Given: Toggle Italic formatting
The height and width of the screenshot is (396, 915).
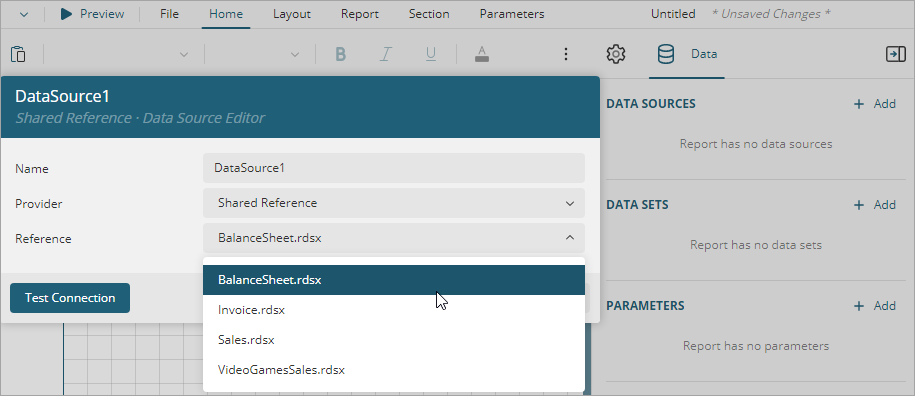Looking at the screenshot, I should click(x=385, y=54).
